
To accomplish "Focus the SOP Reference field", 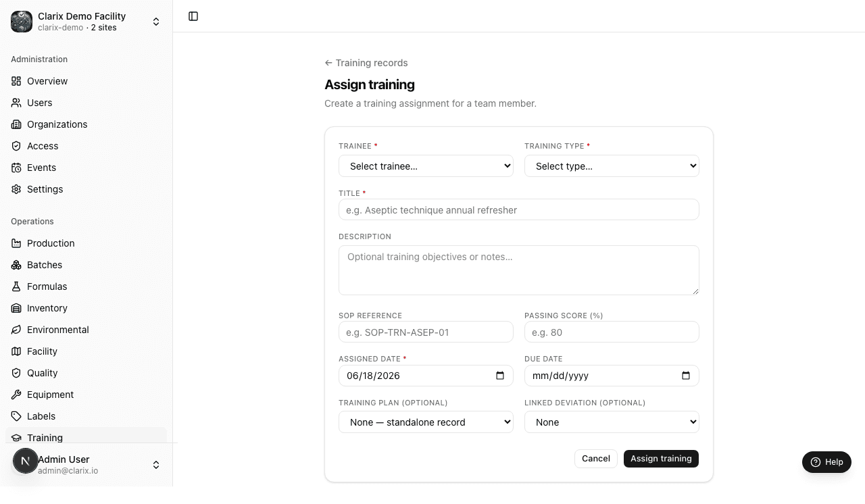I will pyautogui.click(x=426, y=332).
